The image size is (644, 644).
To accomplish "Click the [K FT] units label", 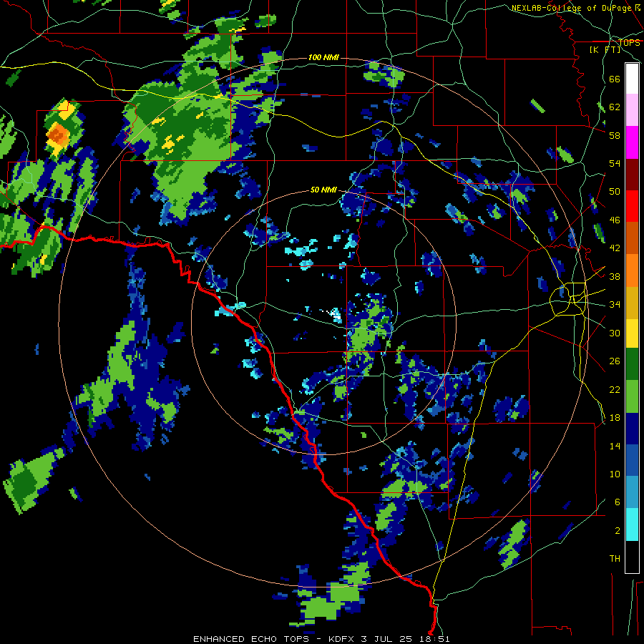I will point(605,50).
